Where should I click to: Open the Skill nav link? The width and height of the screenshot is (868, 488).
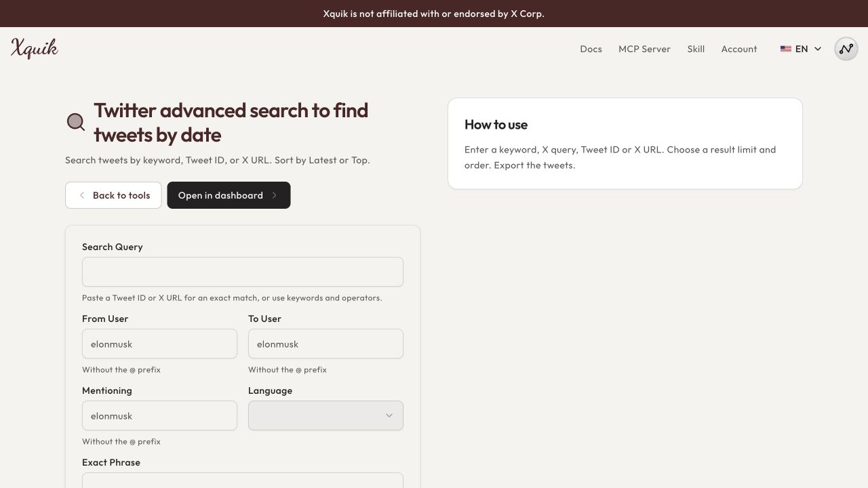pyautogui.click(x=696, y=49)
